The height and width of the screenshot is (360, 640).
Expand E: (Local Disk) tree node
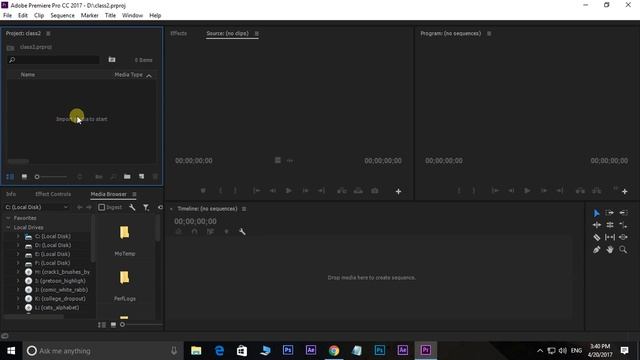tap(18, 254)
